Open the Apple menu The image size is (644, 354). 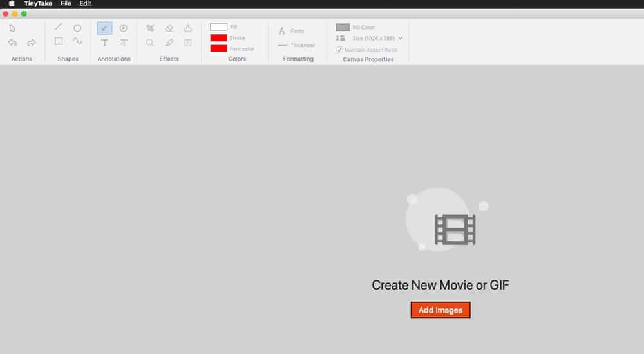(12, 3)
